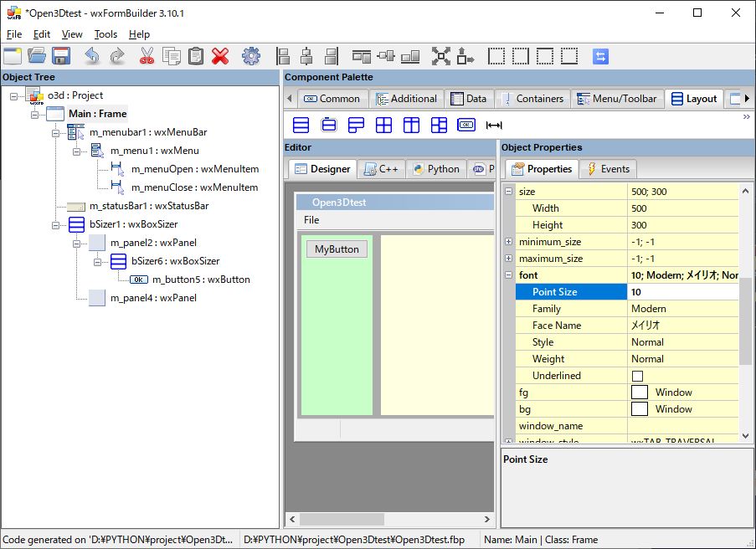Viewport: 756px width, 549px height.
Task: Open the Tools menu
Action: [105, 34]
